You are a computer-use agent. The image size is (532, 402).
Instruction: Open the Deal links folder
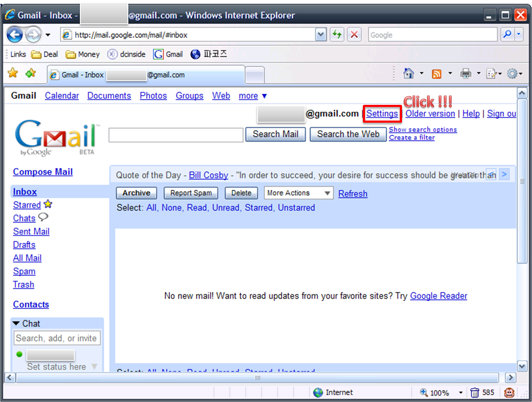(x=45, y=54)
